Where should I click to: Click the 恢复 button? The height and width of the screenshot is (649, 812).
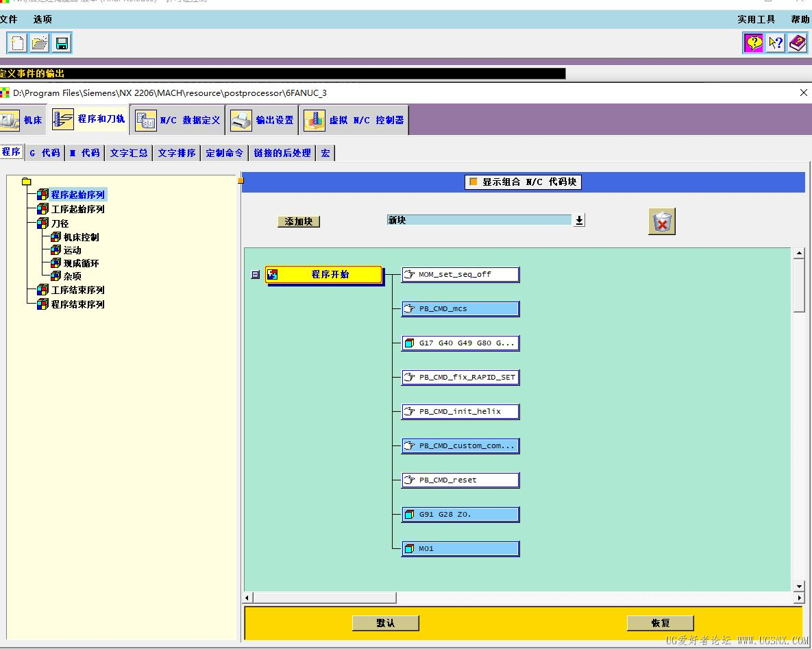click(661, 623)
